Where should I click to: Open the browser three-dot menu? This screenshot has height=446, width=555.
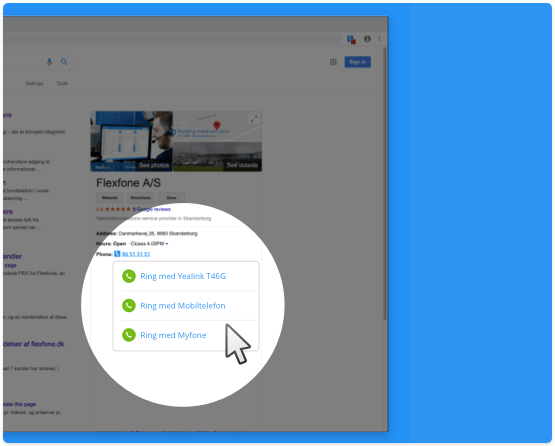pyautogui.click(x=379, y=39)
